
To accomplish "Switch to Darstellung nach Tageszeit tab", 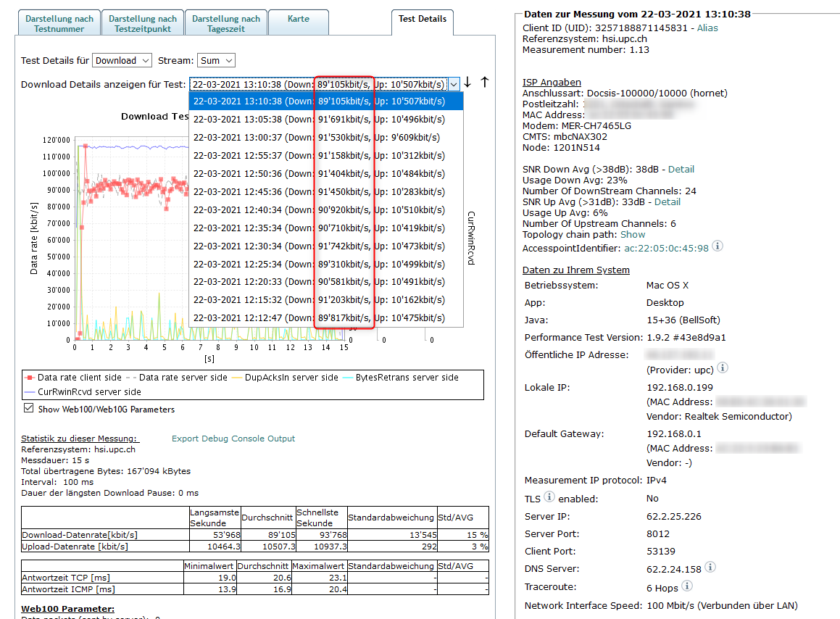I will pos(226,24).
